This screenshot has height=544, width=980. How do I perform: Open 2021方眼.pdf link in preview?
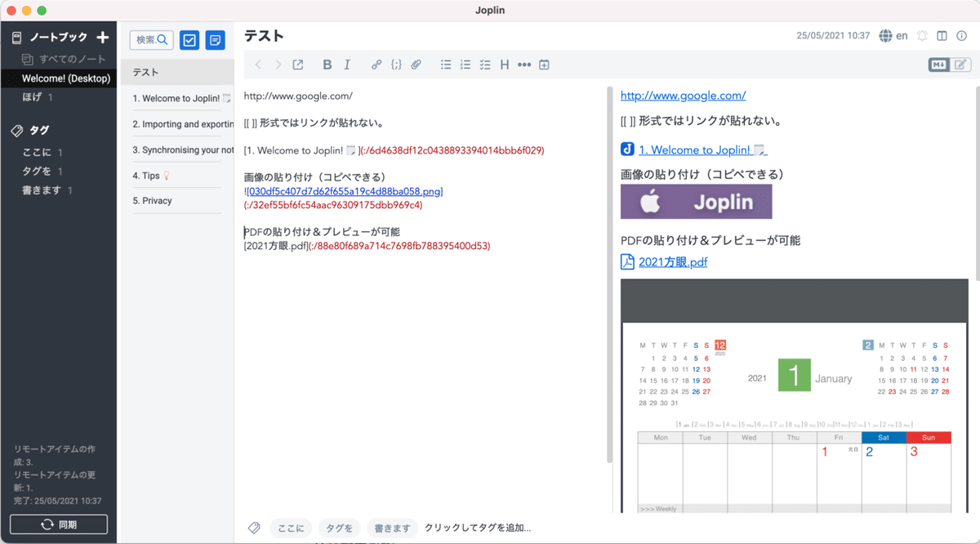coord(673,262)
